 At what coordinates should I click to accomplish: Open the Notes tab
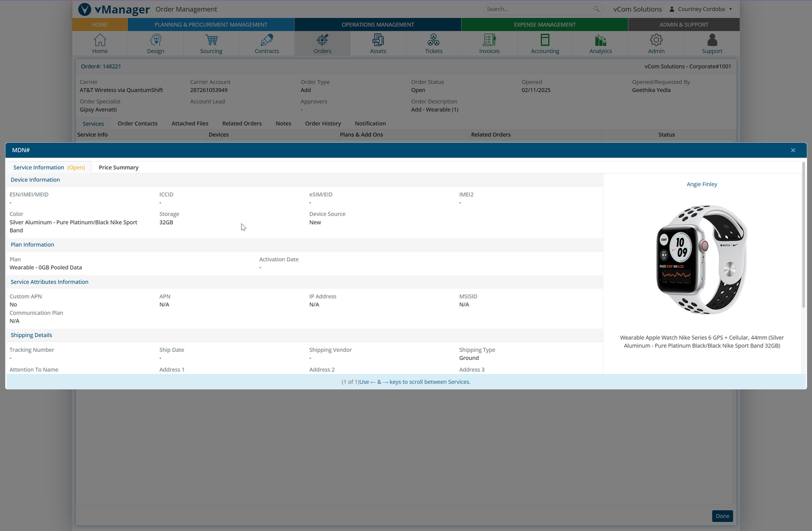[283, 123]
